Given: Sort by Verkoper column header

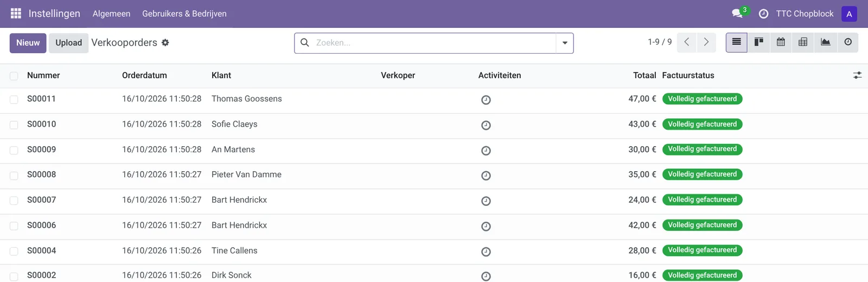Looking at the screenshot, I should (x=398, y=76).
